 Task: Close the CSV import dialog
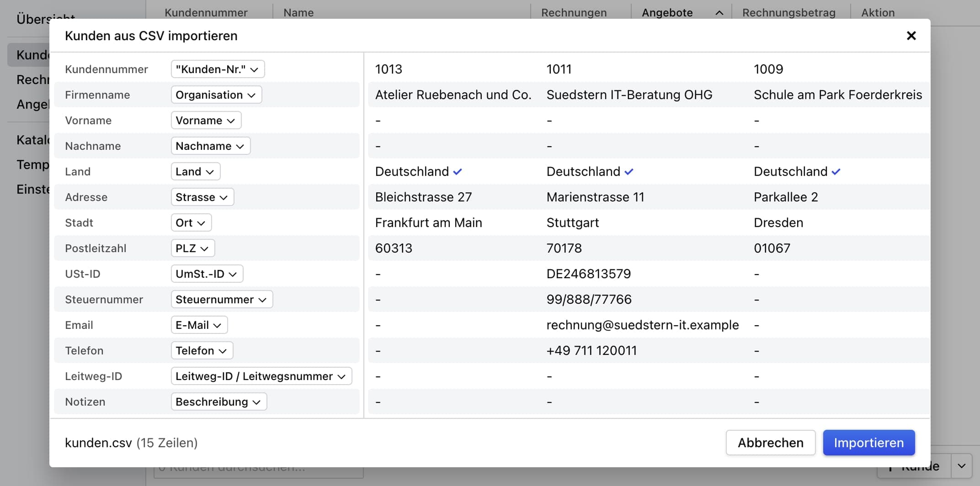[x=911, y=36]
